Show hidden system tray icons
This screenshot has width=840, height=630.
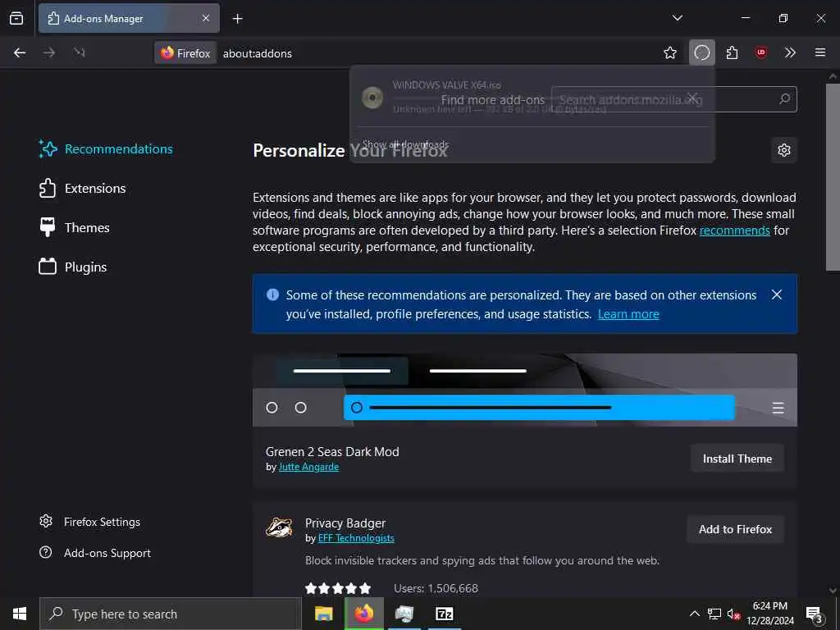694,614
